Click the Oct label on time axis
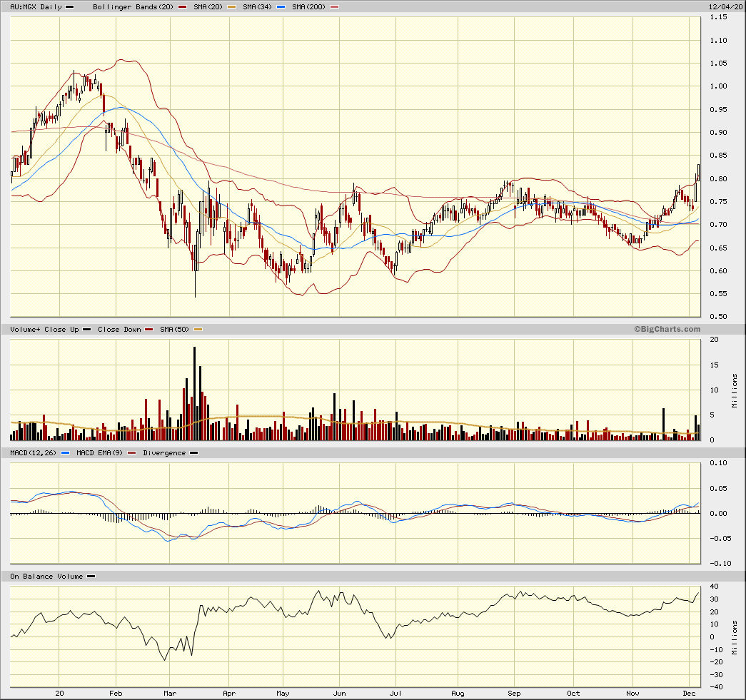The width and height of the screenshot is (746, 700). tap(573, 694)
